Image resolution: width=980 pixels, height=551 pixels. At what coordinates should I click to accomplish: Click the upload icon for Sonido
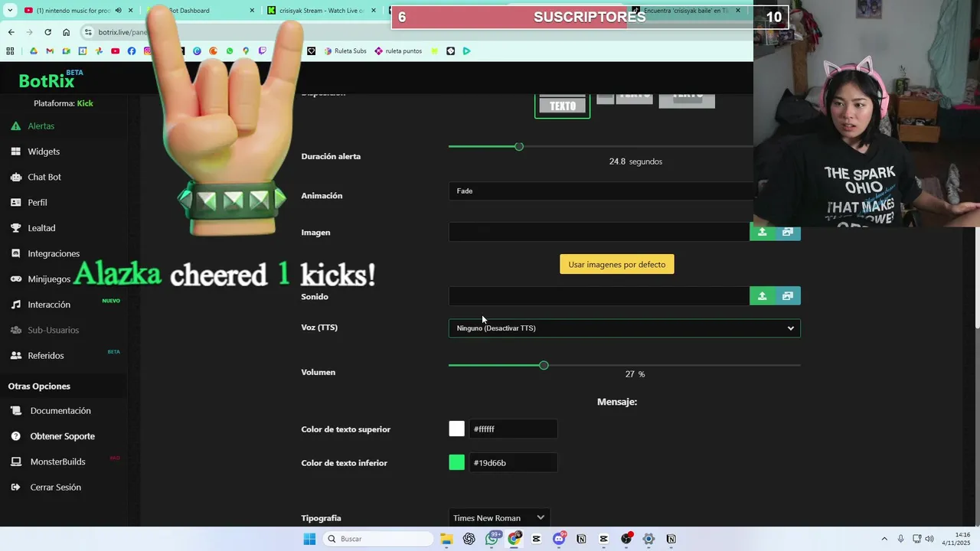tap(762, 296)
